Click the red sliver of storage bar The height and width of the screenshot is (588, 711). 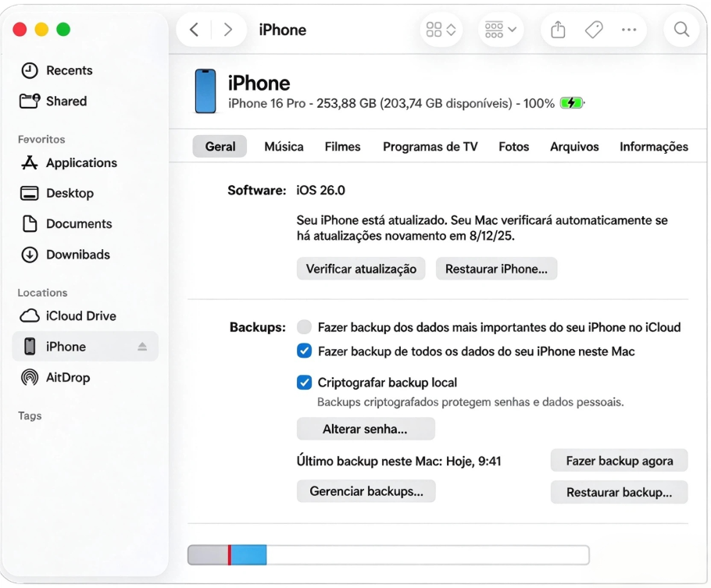coord(230,555)
